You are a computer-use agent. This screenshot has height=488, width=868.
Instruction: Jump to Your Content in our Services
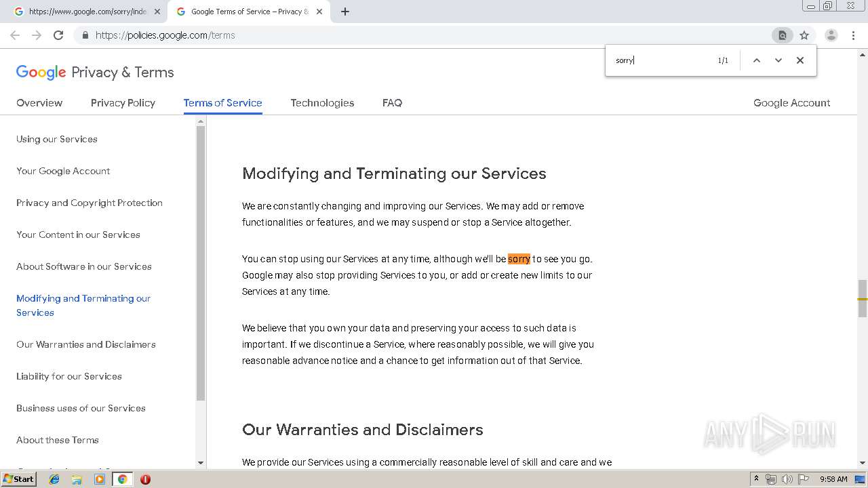pyautogui.click(x=78, y=235)
